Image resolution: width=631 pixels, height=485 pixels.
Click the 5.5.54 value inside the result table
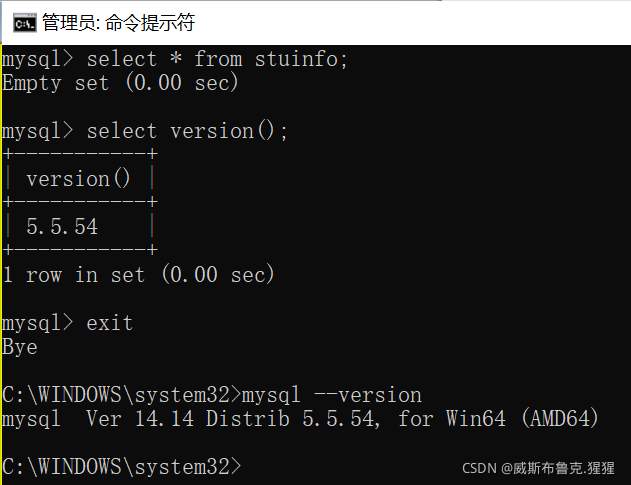coord(62,227)
